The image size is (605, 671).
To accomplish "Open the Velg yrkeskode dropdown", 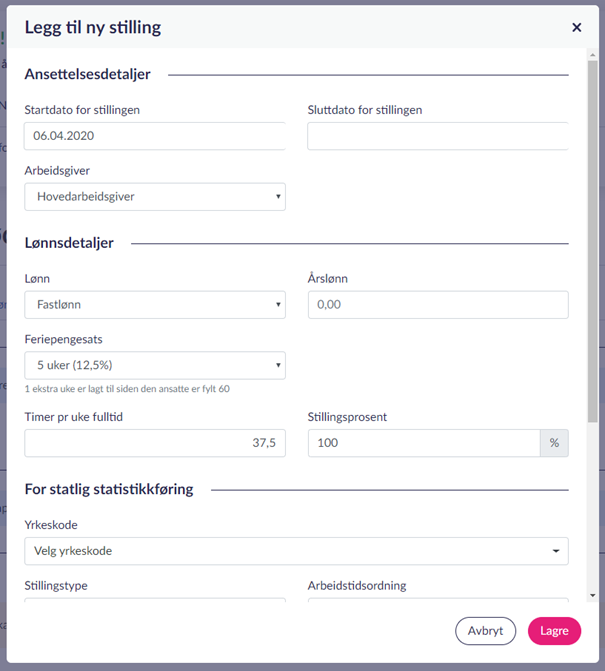I will point(296,551).
